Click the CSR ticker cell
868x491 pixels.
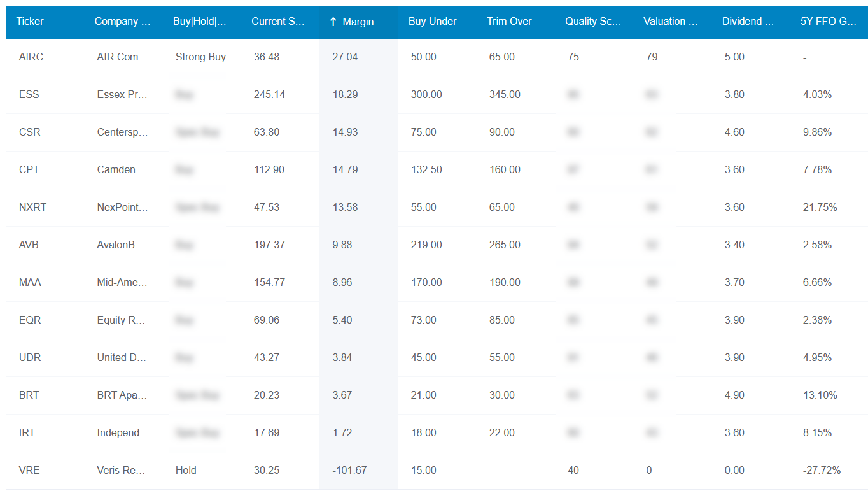tap(30, 132)
